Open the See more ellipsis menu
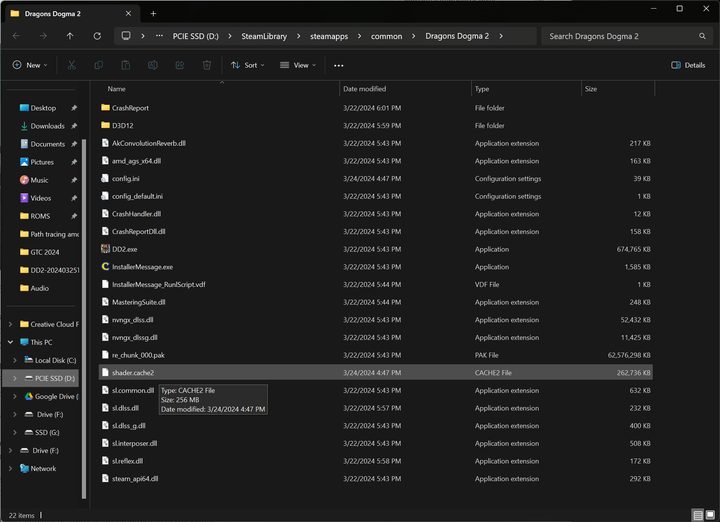720x522 pixels. 338,66
